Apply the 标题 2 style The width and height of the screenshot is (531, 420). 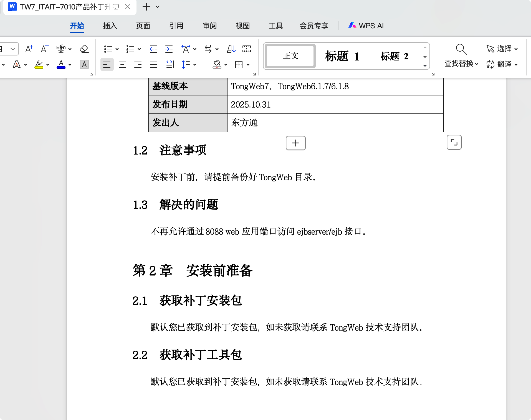(x=394, y=56)
